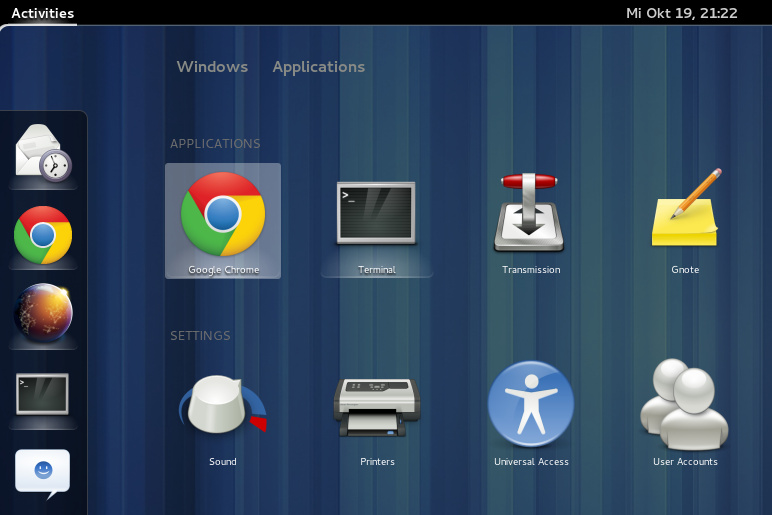Click the Chrome icon in the dash
772x515 pixels.
tap(43, 235)
